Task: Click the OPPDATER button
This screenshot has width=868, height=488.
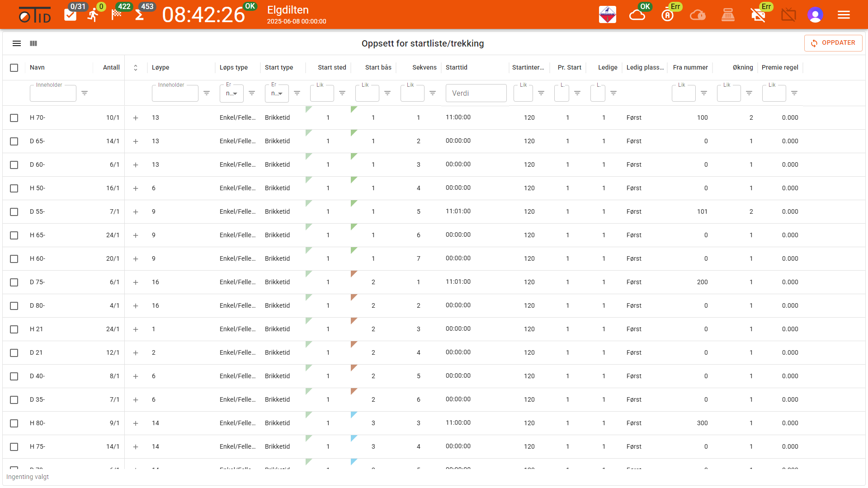Action: [x=833, y=43]
